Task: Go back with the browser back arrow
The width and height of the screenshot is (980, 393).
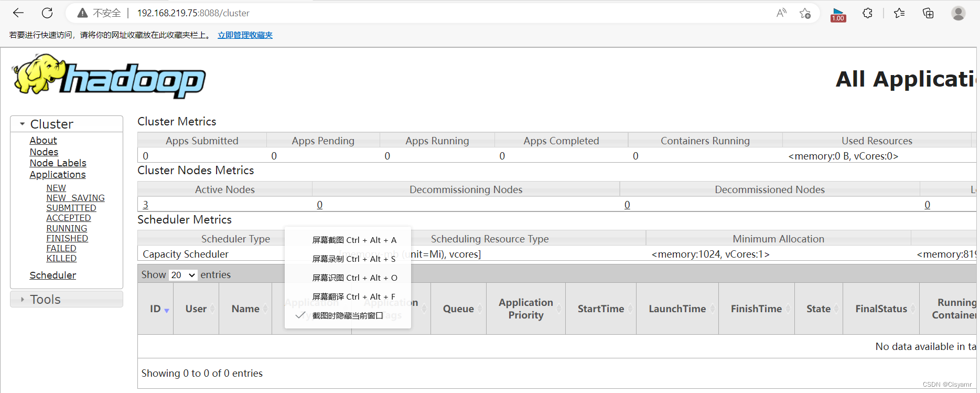Action: tap(18, 13)
